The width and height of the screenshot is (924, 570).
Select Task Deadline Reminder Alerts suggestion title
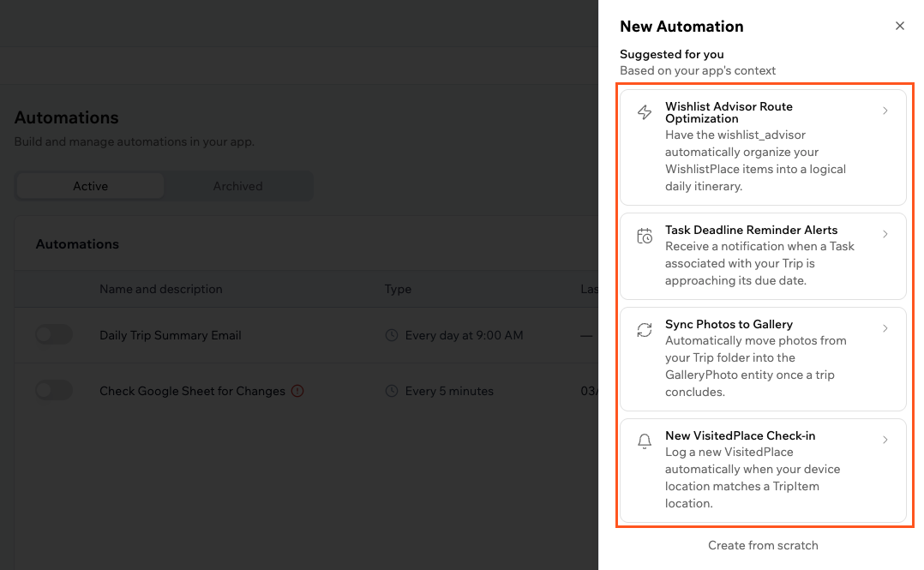752,230
